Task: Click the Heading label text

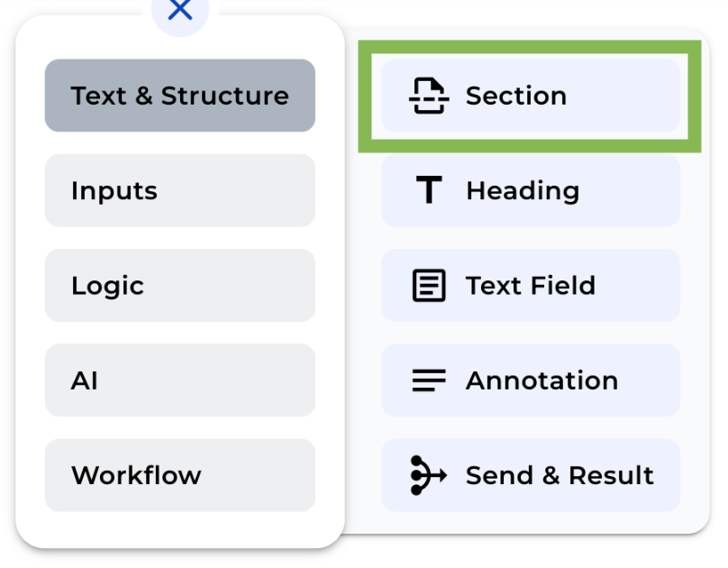Action: [523, 190]
